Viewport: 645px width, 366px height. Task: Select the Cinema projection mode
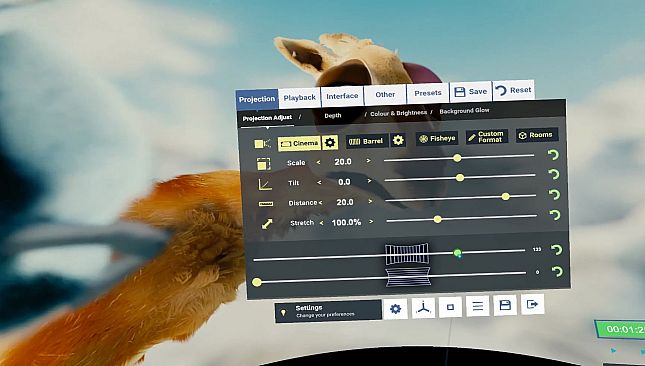300,144
